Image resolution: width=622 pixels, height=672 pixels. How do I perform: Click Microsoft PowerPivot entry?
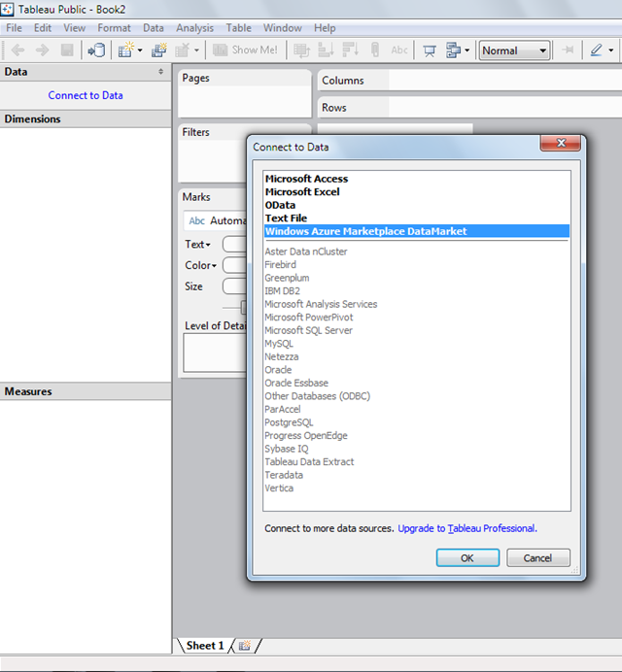click(x=417, y=318)
